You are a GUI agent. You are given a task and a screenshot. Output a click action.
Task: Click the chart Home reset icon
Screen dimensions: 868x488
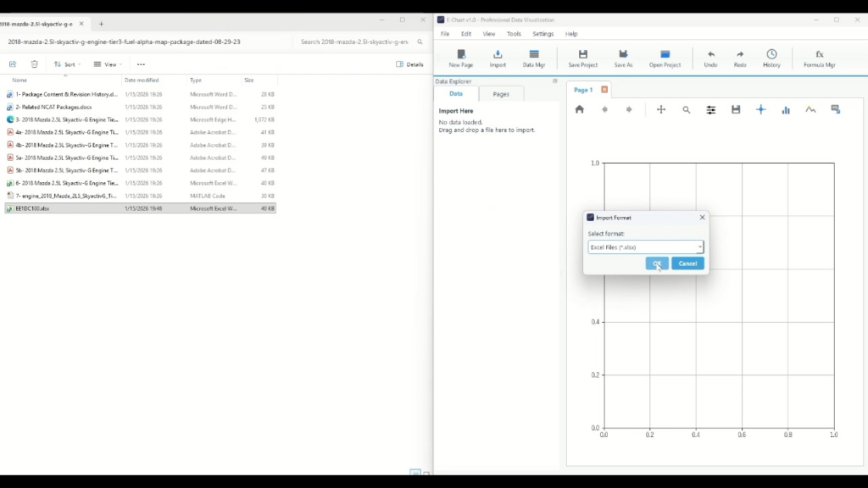[580, 109]
